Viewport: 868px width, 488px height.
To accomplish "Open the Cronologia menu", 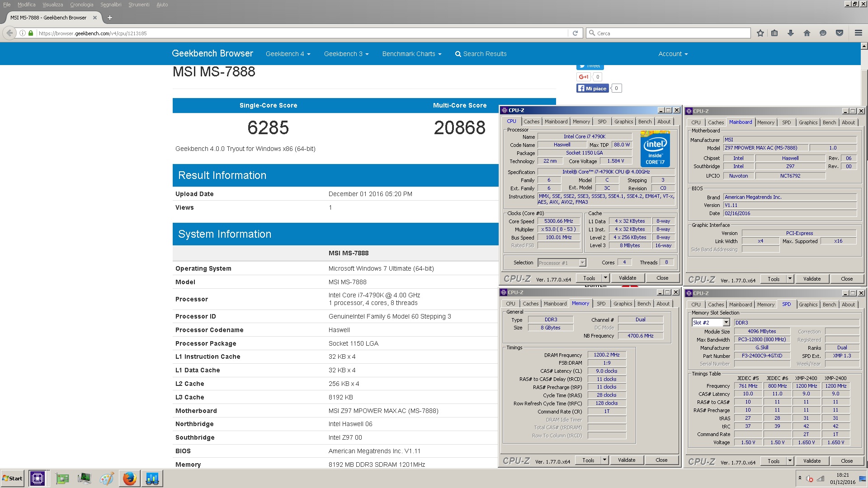I will coord(82,5).
